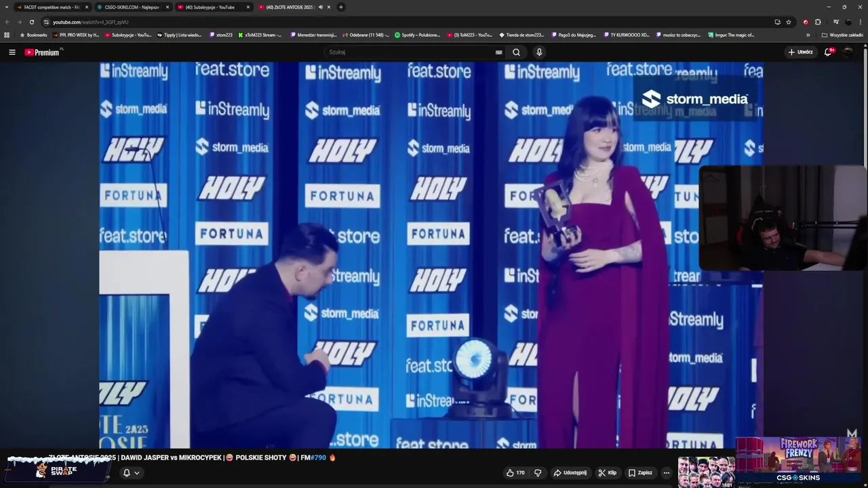Open xtom223 Twitch bookmark
The width and height of the screenshot is (868, 488).
coord(221,35)
